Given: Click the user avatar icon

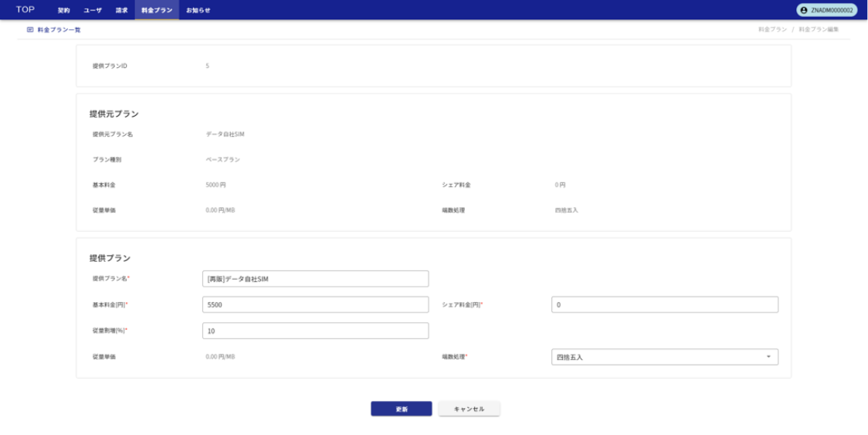Looking at the screenshot, I should pos(804,10).
